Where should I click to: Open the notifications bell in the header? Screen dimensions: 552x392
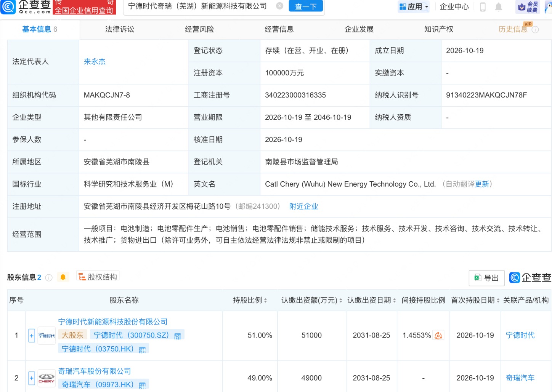point(498,7)
